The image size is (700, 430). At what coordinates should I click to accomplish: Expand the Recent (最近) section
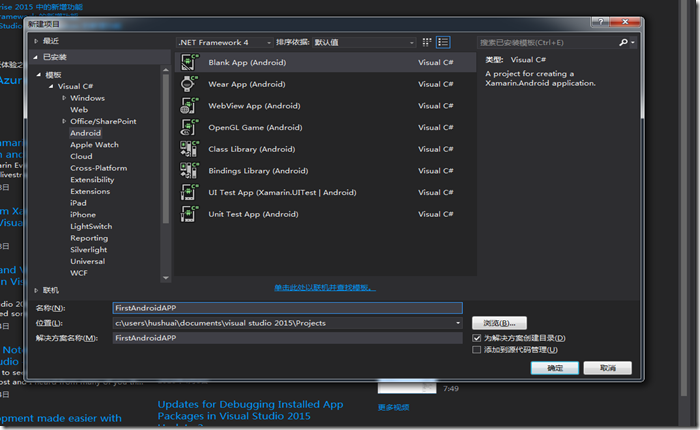click(x=36, y=41)
